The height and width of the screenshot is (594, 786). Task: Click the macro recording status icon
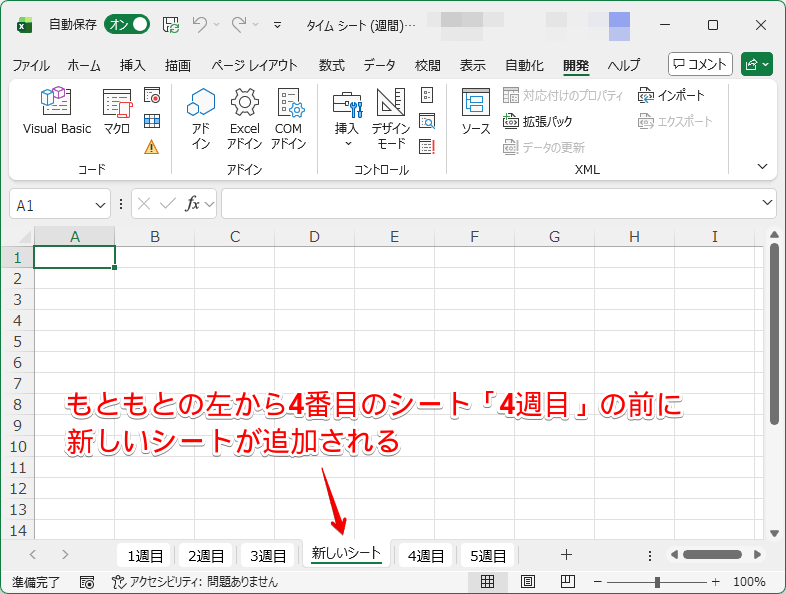point(87,582)
